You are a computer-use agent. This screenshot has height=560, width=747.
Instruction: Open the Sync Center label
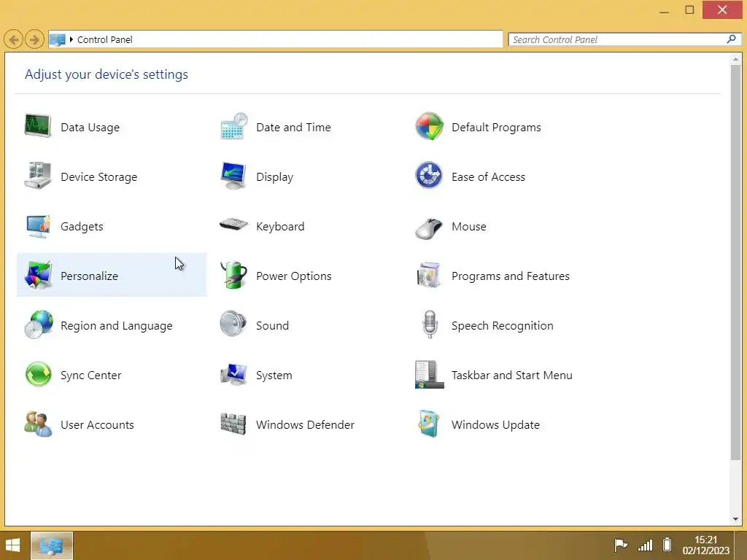pyautogui.click(x=90, y=376)
